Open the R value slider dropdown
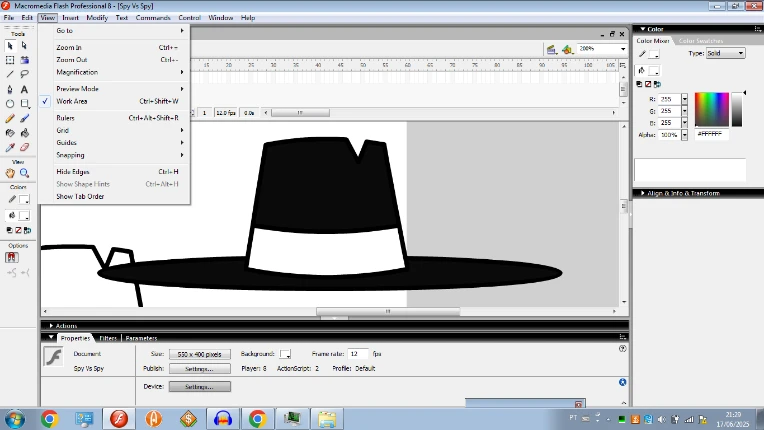The width and height of the screenshot is (764, 430). tap(685, 99)
